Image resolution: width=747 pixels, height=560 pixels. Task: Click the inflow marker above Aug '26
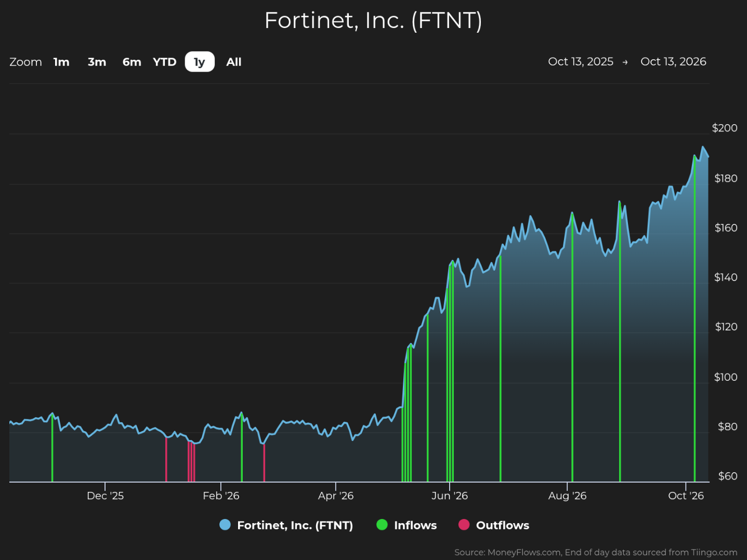[572, 347]
